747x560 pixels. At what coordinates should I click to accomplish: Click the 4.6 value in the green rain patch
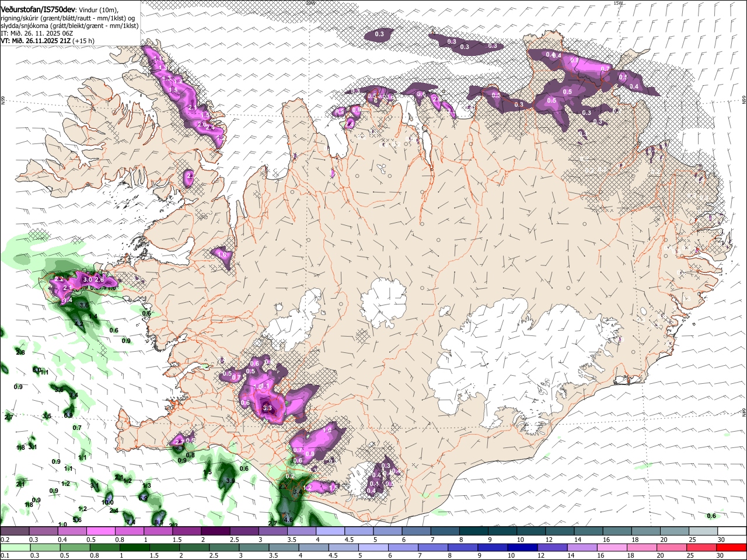click(x=288, y=519)
